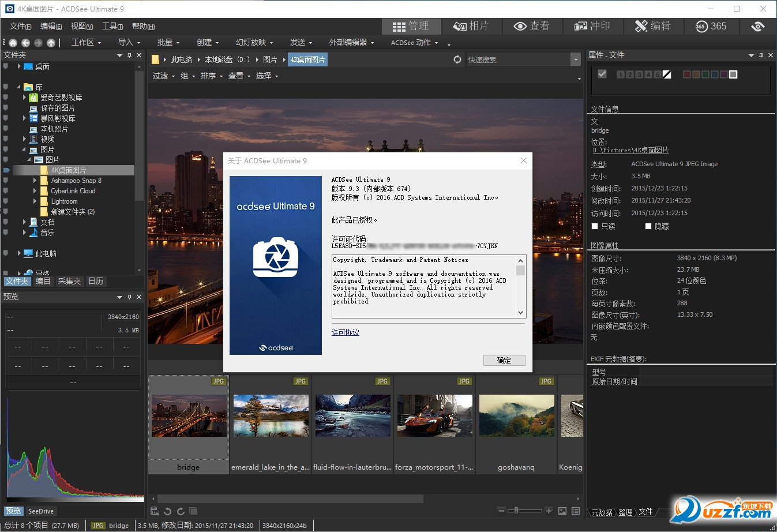The width and height of the screenshot is (777, 532).
Task: Open the 排序 sort dropdown
Action: pos(211,76)
